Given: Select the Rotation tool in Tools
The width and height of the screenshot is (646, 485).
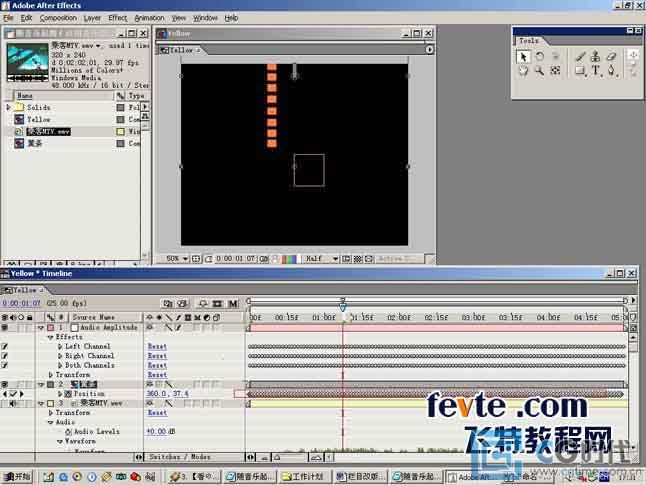Looking at the screenshot, I should [x=540, y=56].
